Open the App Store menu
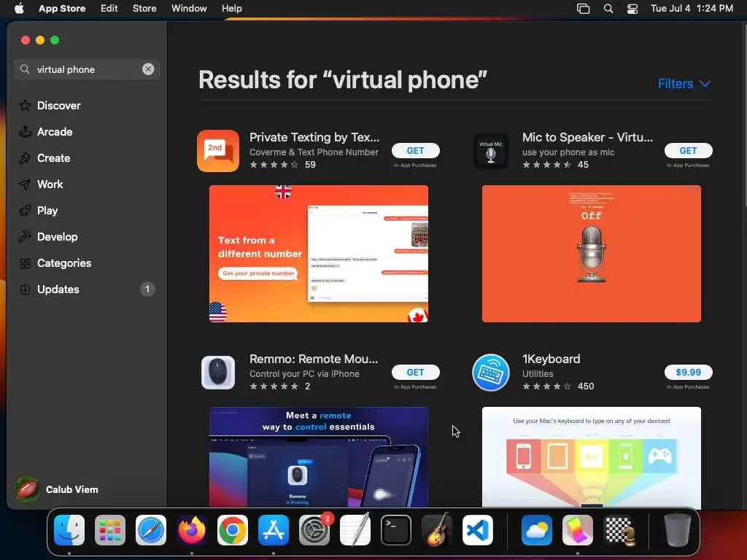747x560 pixels. coord(62,9)
